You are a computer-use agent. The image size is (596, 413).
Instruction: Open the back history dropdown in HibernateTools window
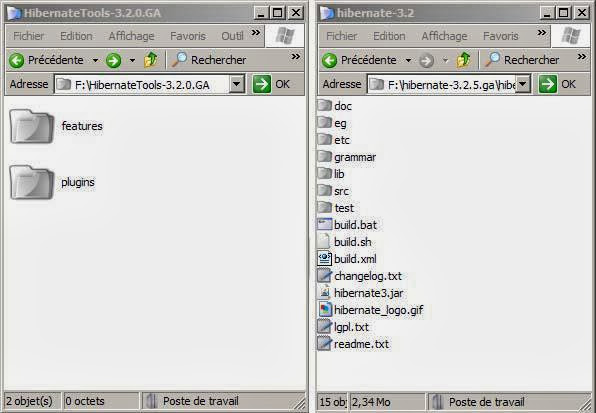[95, 60]
